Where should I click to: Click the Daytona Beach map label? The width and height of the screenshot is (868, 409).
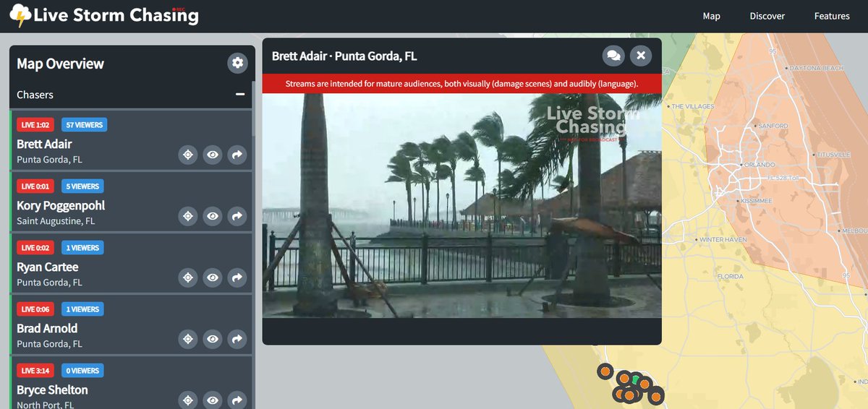817,68
